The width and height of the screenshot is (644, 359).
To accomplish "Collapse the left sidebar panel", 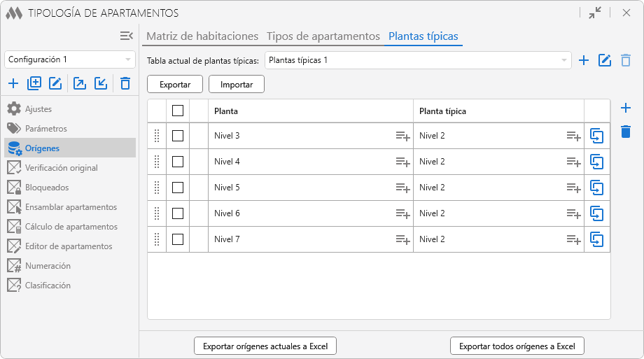I will click(126, 36).
